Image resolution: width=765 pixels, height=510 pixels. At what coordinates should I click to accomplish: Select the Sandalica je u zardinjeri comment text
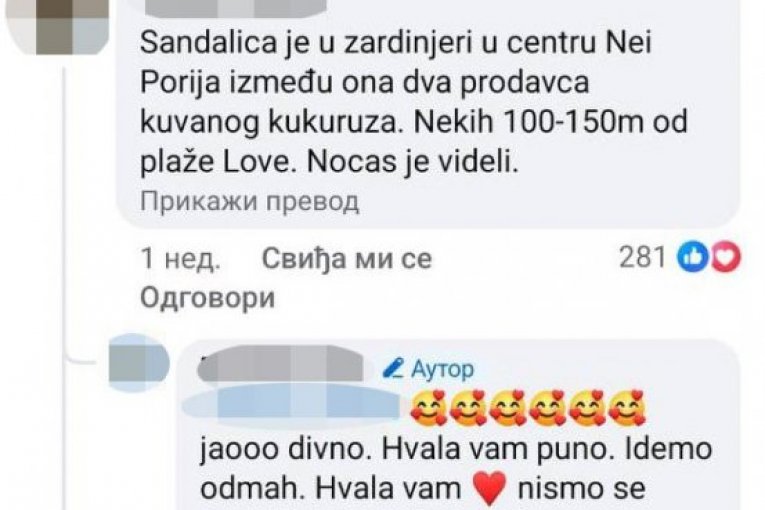point(413,102)
